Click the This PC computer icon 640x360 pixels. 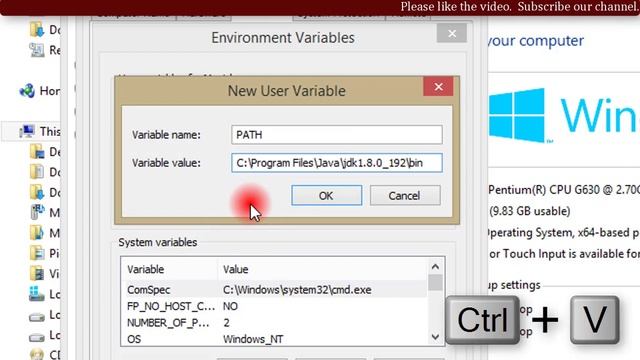click(x=27, y=131)
